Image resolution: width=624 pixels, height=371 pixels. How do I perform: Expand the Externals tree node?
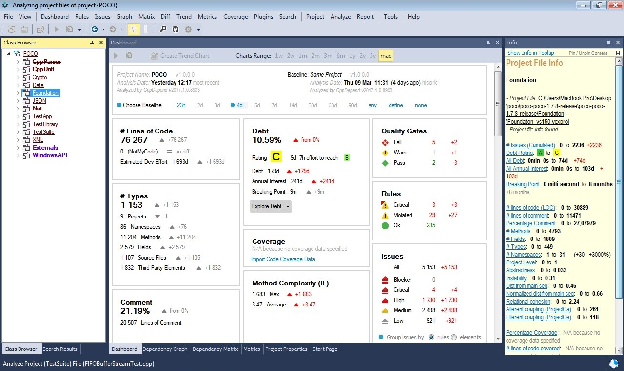click(x=18, y=148)
